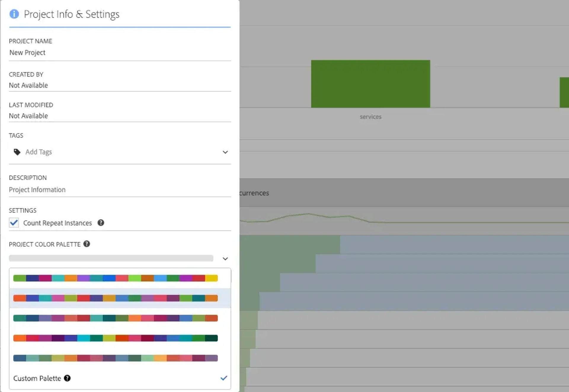This screenshot has width=569, height=392.
Task: Choose the first color palette starting with green
Action: (x=116, y=278)
